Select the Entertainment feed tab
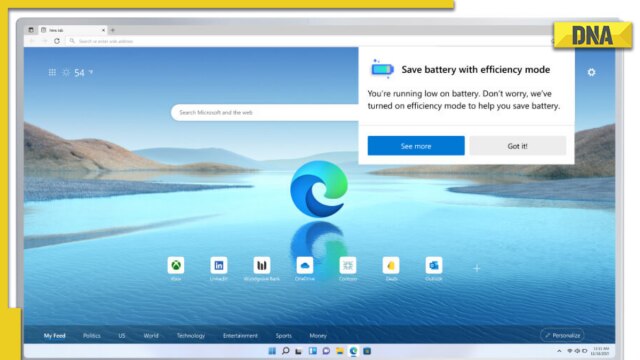Screen dimensions: 640x360 pyautogui.click(x=240, y=336)
